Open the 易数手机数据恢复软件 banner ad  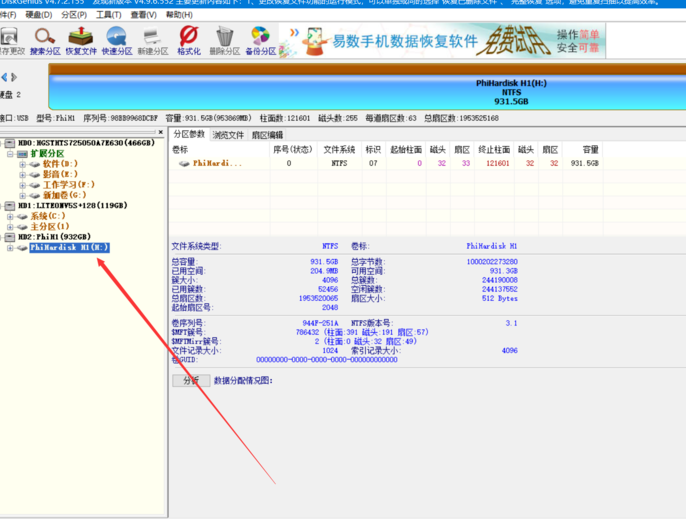(x=442, y=41)
